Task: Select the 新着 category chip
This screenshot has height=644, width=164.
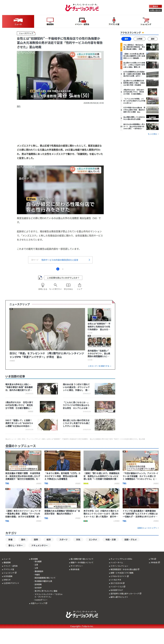Action: (x=10, y=539)
